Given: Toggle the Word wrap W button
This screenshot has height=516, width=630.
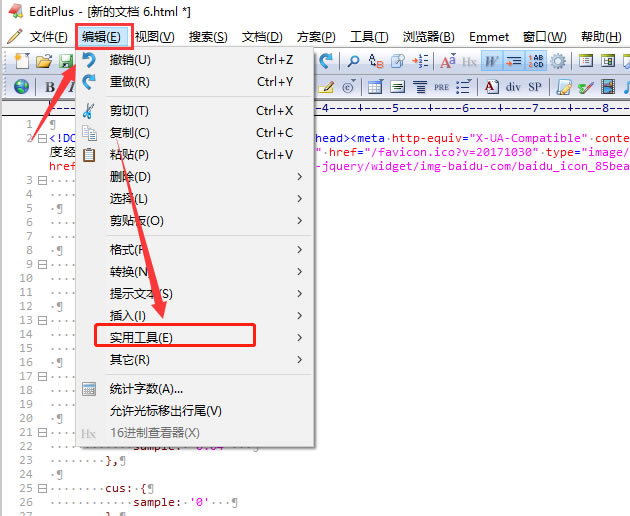Looking at the screenshot, I should point(492,61).
